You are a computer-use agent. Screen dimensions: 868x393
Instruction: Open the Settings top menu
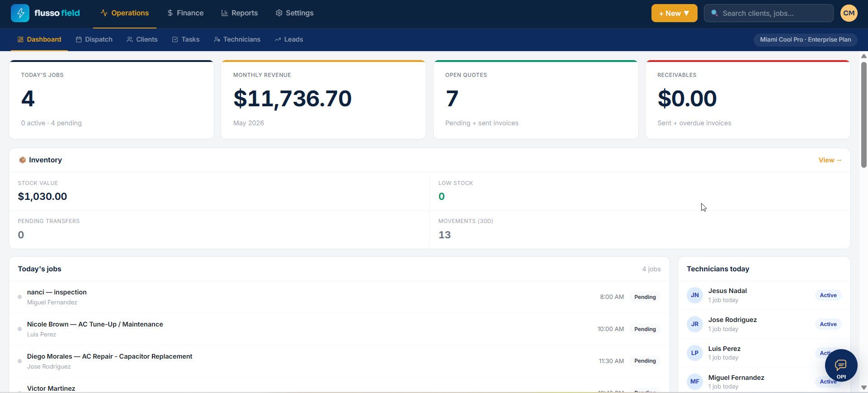click(294, 13)
